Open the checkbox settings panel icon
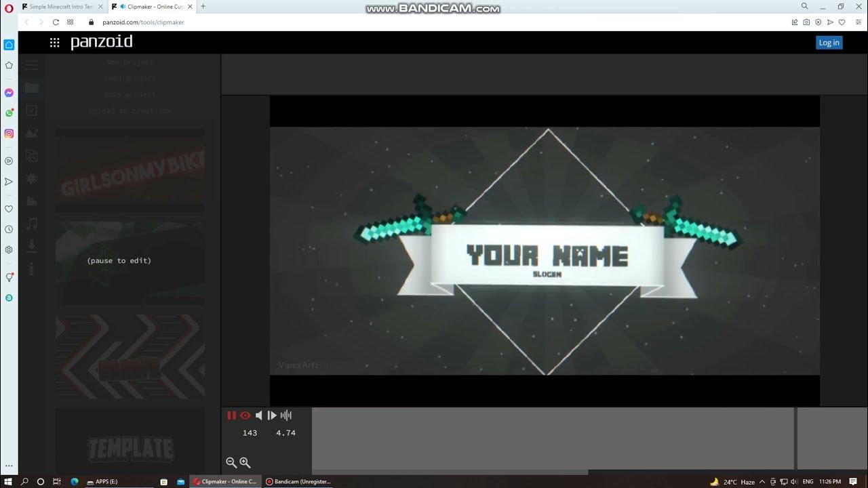 point(31,110)
